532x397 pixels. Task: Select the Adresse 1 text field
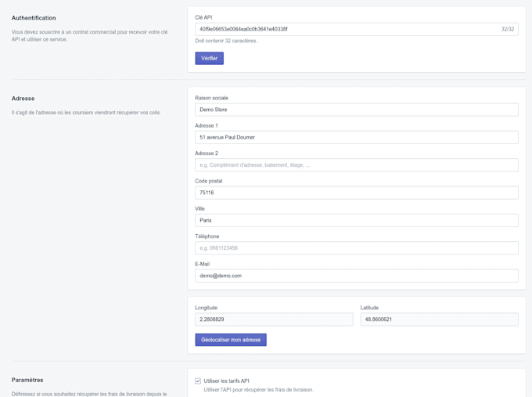coord(356,137)
